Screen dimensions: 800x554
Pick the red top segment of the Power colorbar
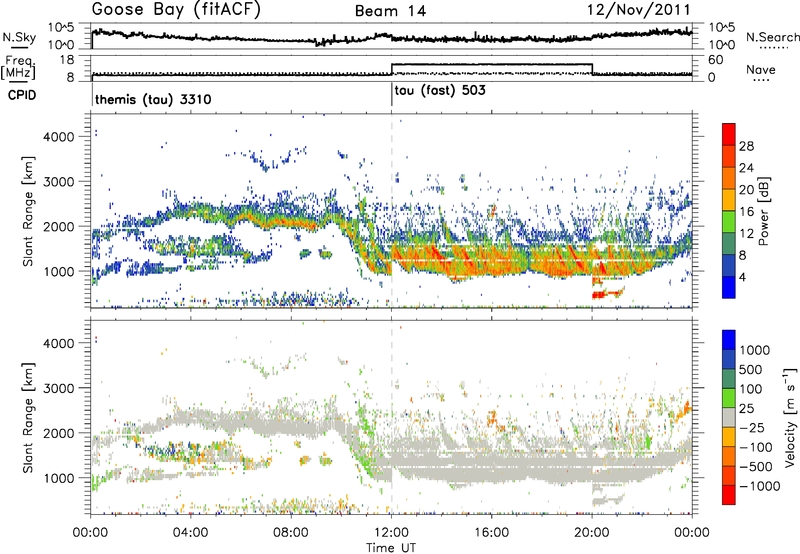pyautogui.click(x=729, y=134)
